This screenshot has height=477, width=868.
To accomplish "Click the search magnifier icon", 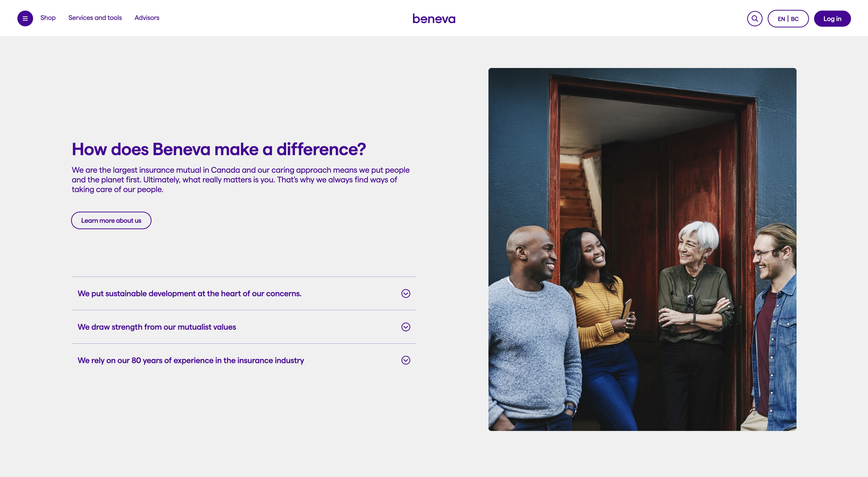I will (x=755, y=18).
